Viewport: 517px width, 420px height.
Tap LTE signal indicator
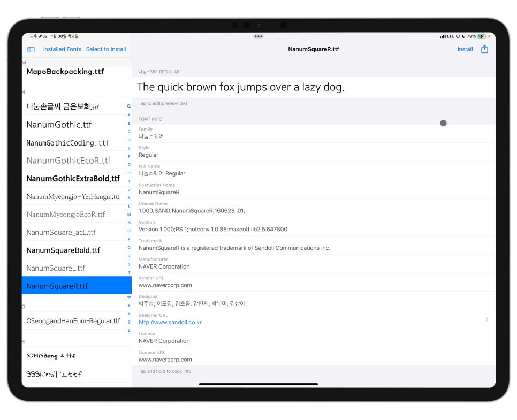[x=447, y=36]
